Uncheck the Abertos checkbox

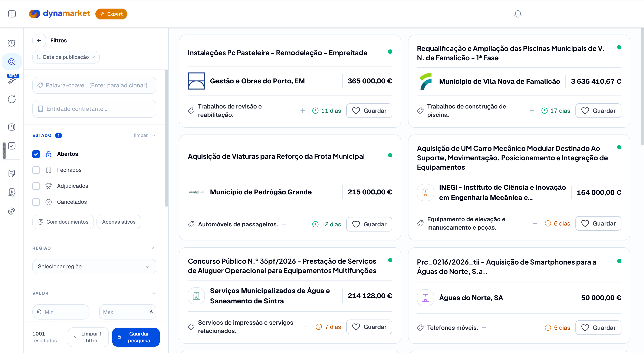[36, 154]
